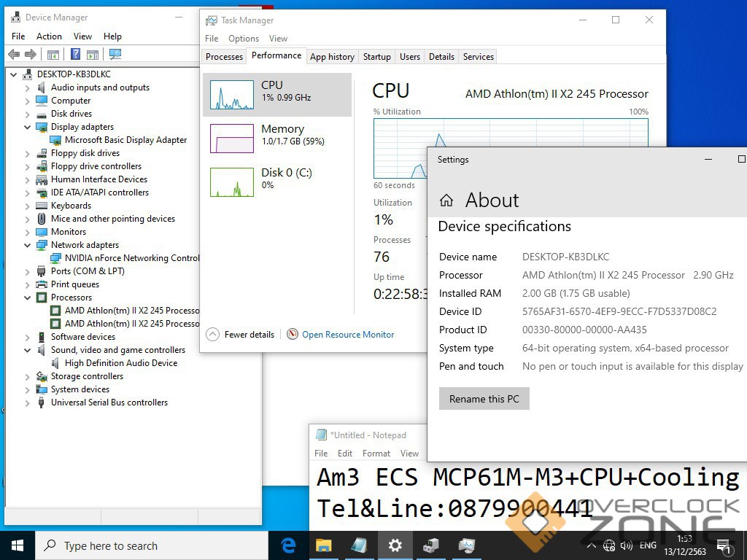Image resolution: width=747 pixels, height=560 pixels.
Task: Click the blue Help question-mark toolbar icon
Action: click(x=75, y=54)
